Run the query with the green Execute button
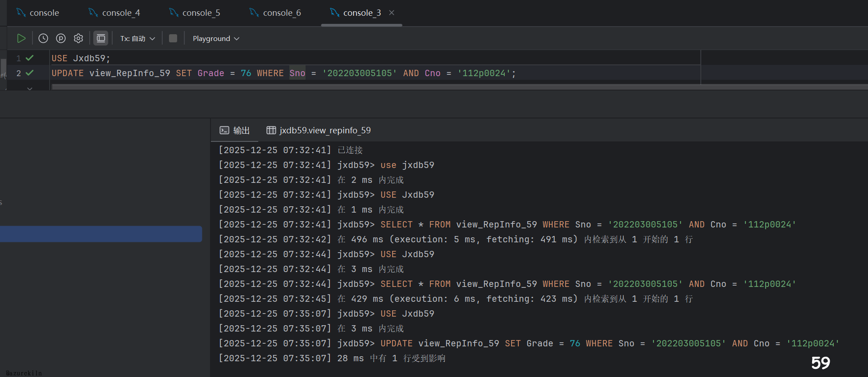Screen dimensions: 868x377 [21, 39]
